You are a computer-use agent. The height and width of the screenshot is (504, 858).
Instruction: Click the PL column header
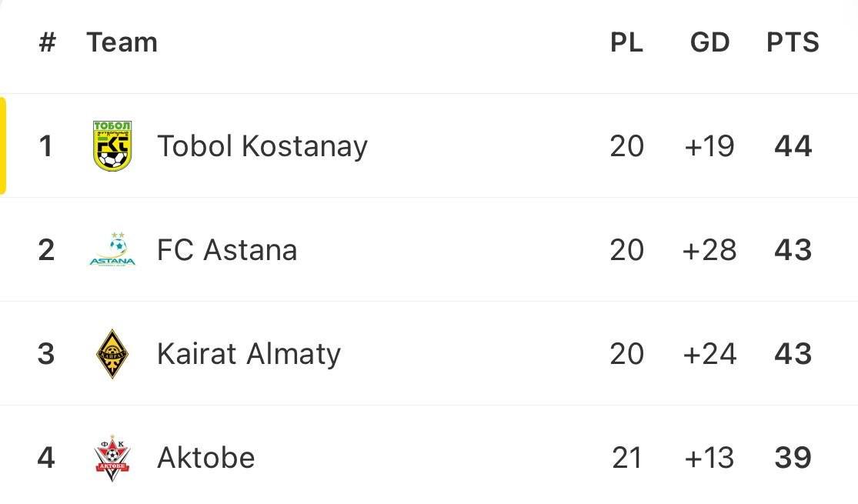pos(626,42)
